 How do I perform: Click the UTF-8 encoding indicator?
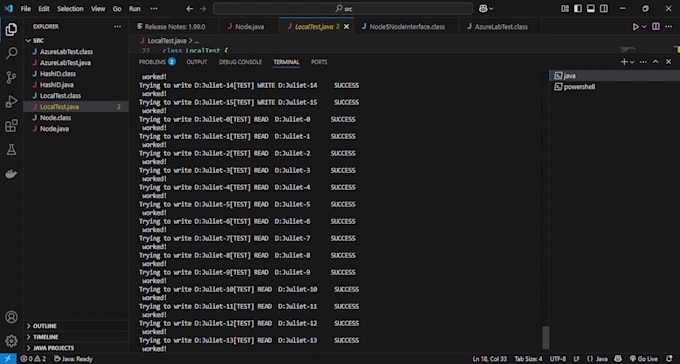[558, 359]
